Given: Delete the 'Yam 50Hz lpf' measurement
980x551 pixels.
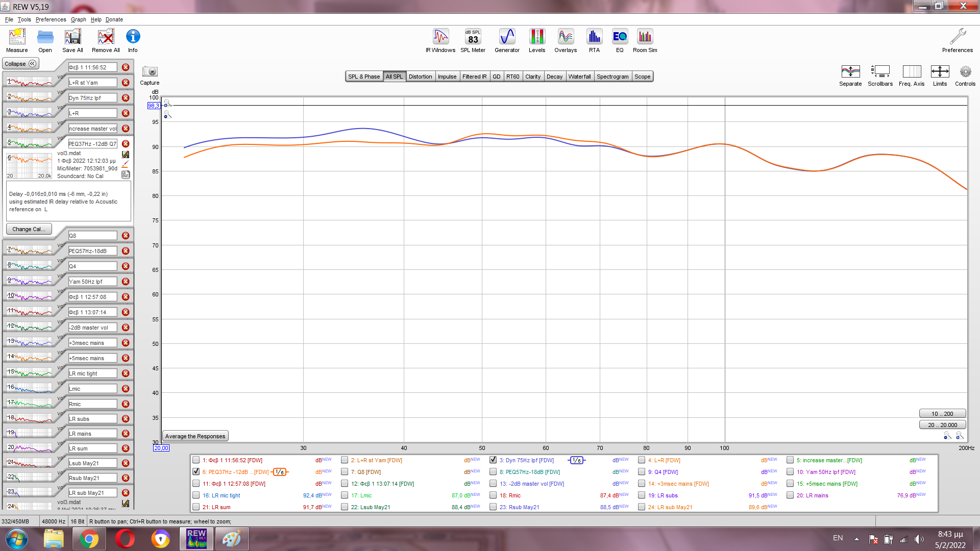Looking at the screenshot, I should [x=126, y=282].
